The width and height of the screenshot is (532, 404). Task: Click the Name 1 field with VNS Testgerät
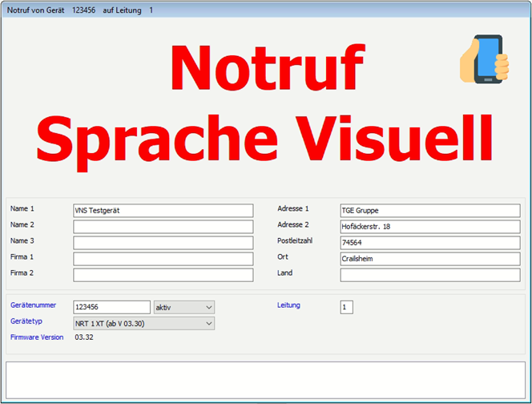[x=163, y=211]
